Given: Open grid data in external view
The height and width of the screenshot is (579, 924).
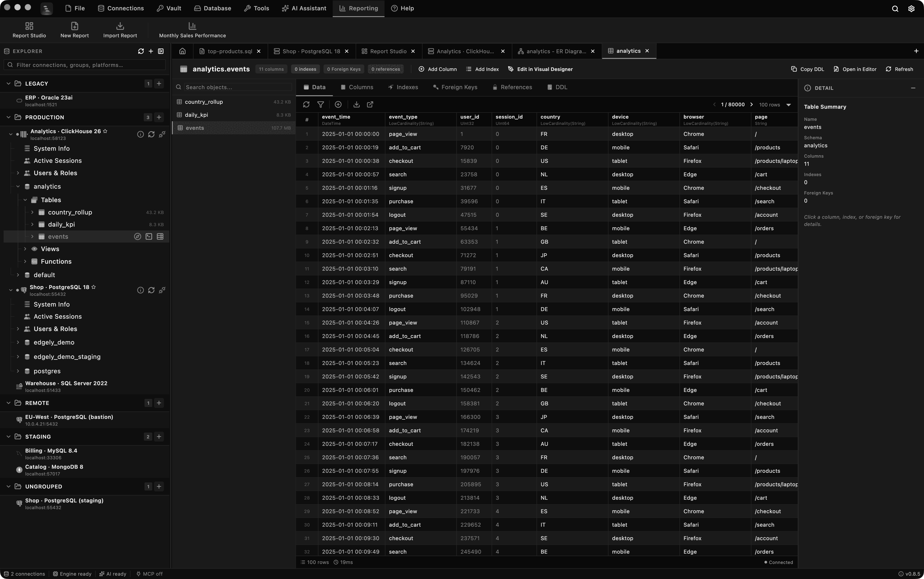Looking at the screenshot, I should coord(370,104).
